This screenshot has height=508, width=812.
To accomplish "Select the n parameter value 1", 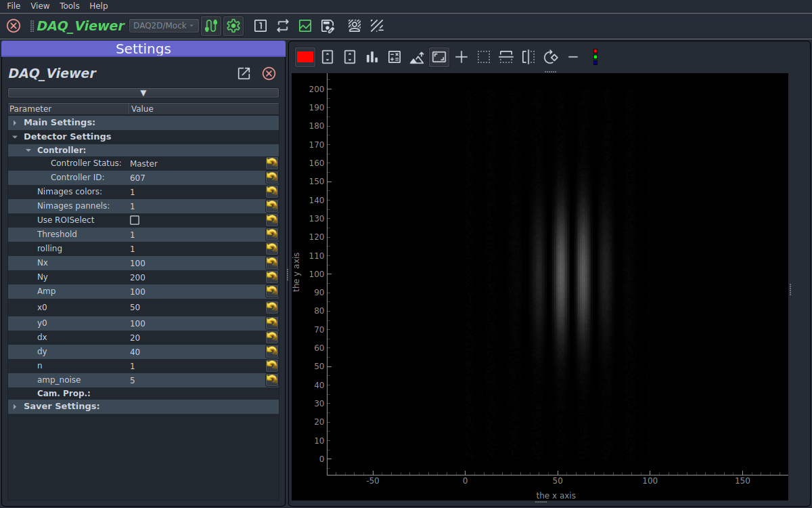I will point(133,366).
